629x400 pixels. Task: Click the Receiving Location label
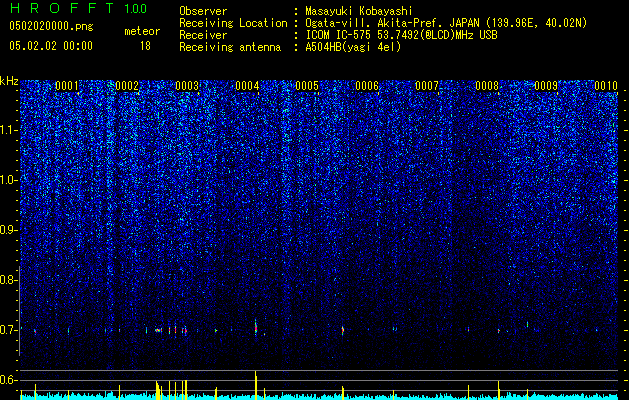[x=233, y=23]
